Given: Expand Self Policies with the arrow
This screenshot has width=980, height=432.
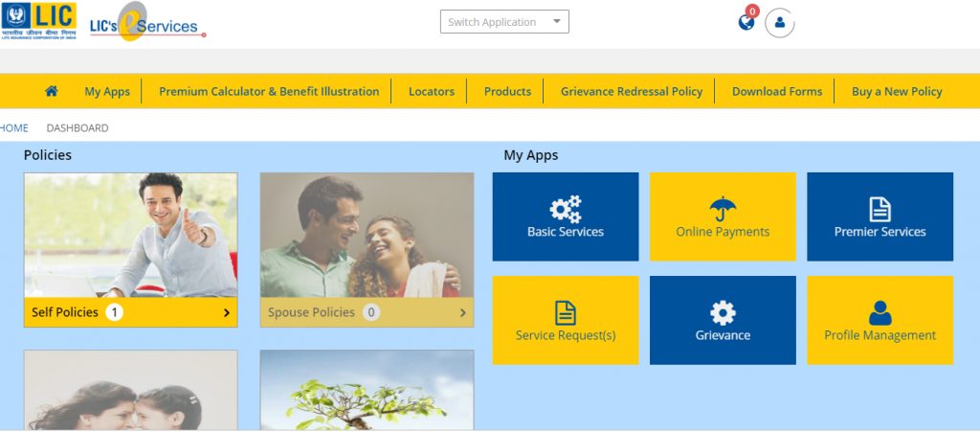Looking at the screenshot, I should (x=226, y=312).
